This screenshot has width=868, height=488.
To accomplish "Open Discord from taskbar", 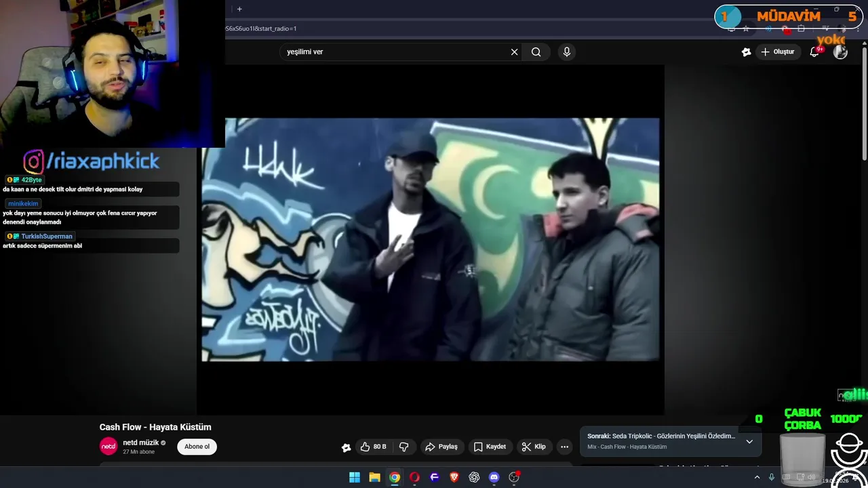I will click(x=494, y=477).
